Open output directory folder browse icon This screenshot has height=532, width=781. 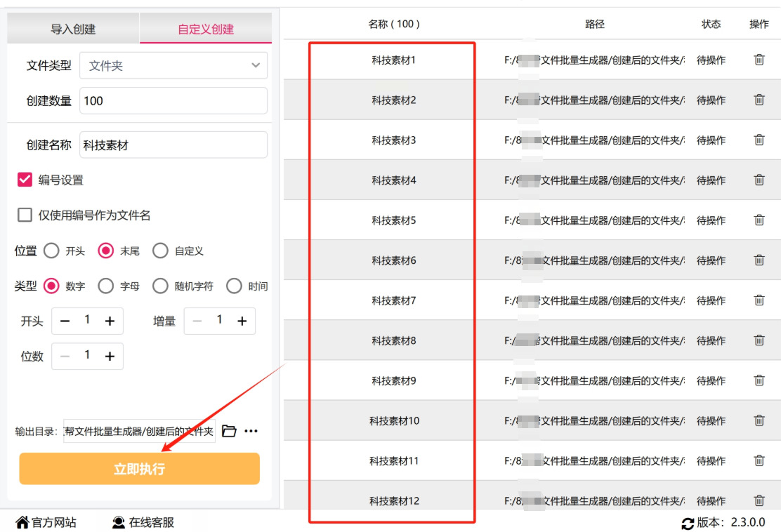229,431
